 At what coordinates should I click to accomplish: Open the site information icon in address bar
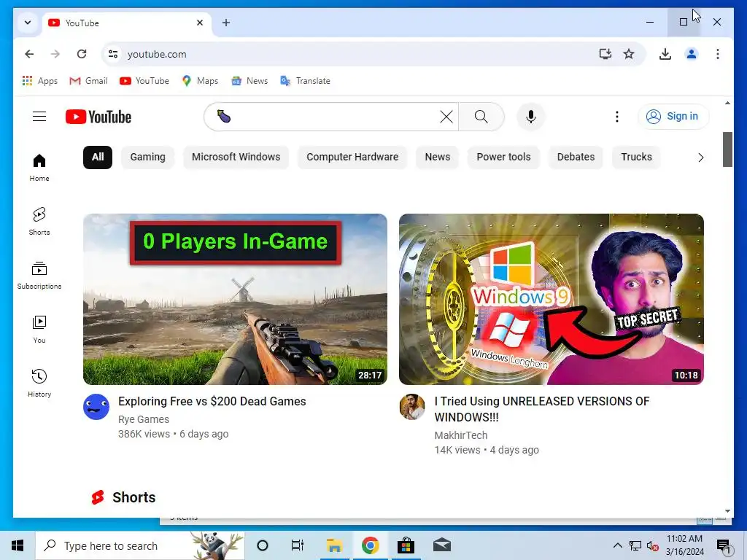(113, 54)
